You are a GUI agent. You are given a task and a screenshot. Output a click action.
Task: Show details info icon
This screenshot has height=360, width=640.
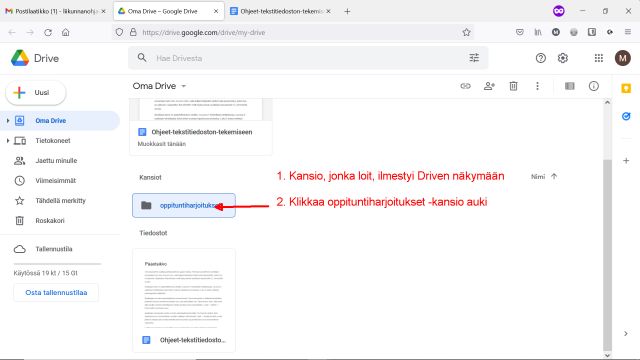point(593,86)
